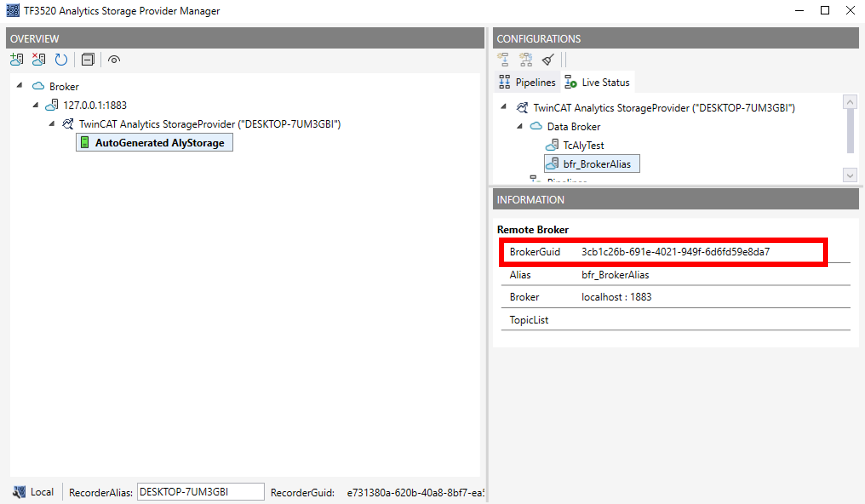Click the server icon beside TcAlyTest

click(x=552, y=145)
